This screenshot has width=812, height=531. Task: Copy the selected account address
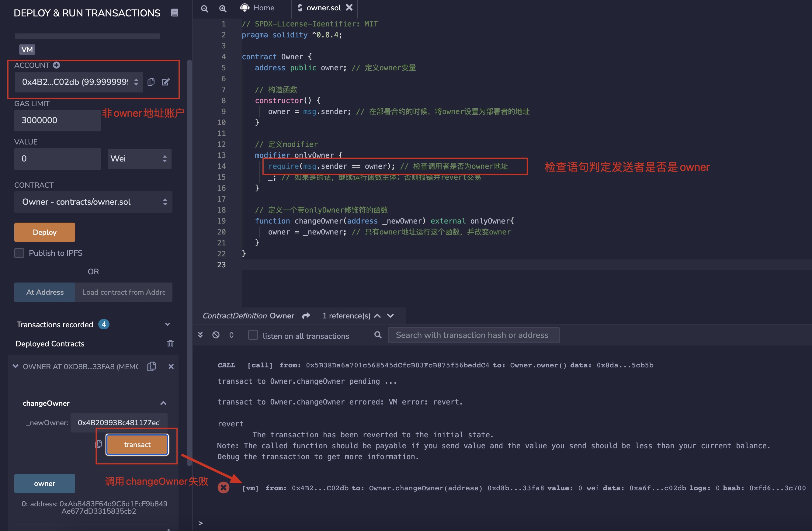coord(151,82)
